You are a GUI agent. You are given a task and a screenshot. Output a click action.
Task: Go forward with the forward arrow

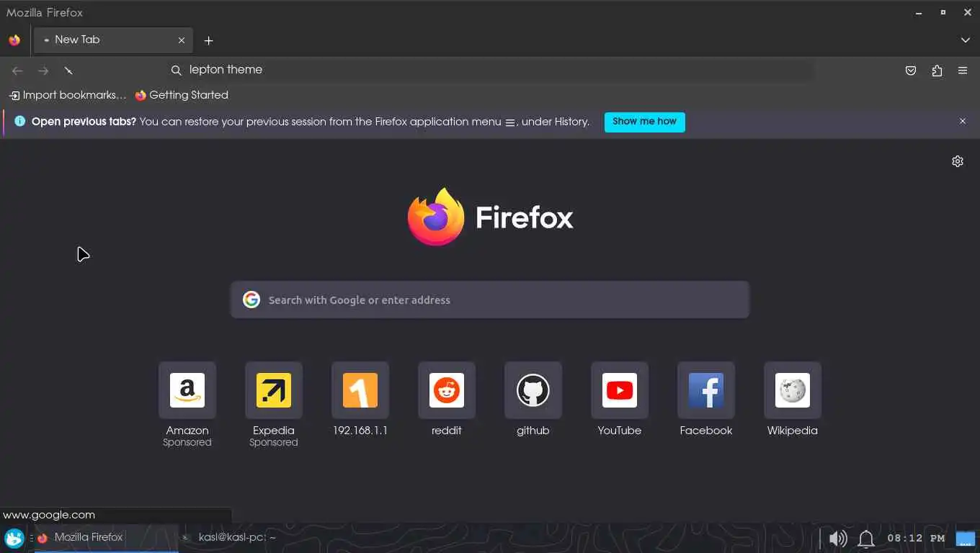click(x=43, y=71)
